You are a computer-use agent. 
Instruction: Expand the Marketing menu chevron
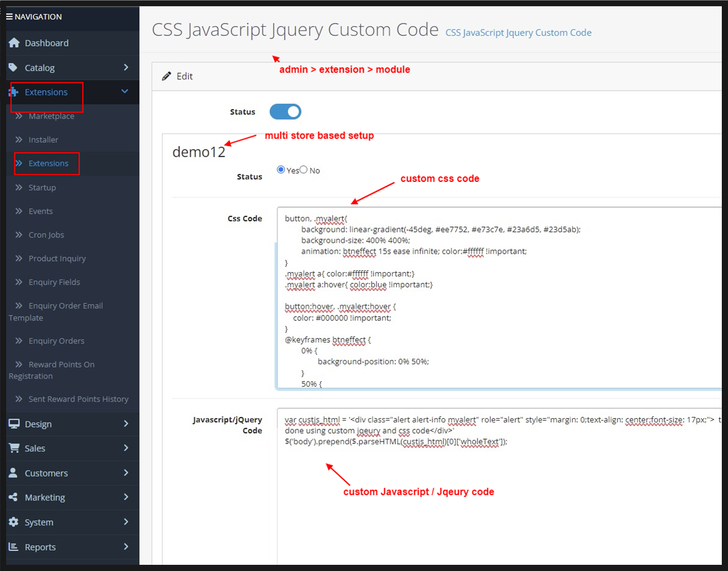tap(126, 497)
